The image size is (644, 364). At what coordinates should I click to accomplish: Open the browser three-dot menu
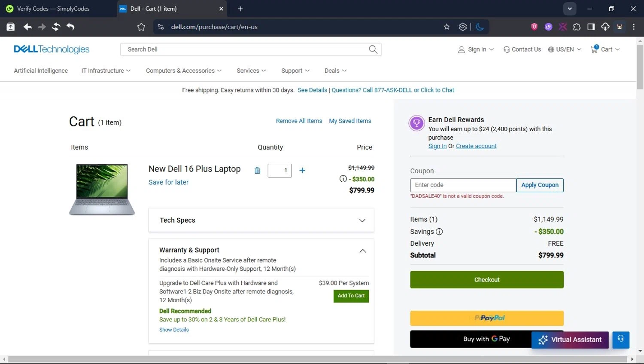pyautogui.click(x=634, y=27)
